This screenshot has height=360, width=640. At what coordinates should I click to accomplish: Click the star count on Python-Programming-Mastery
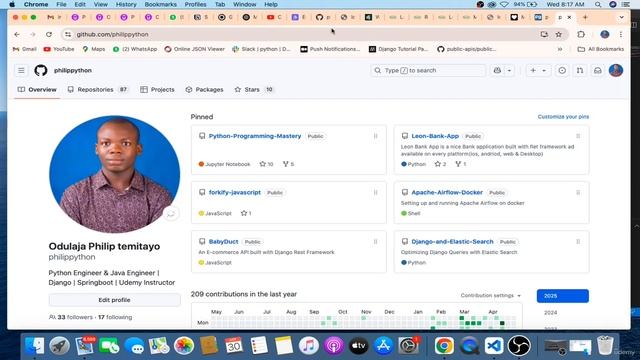click(266, 164)
